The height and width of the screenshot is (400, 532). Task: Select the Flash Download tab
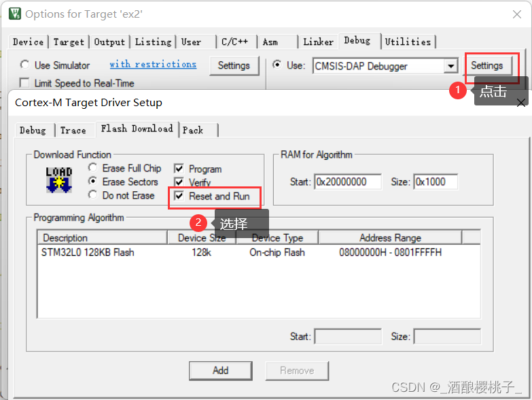pos(137,129)
